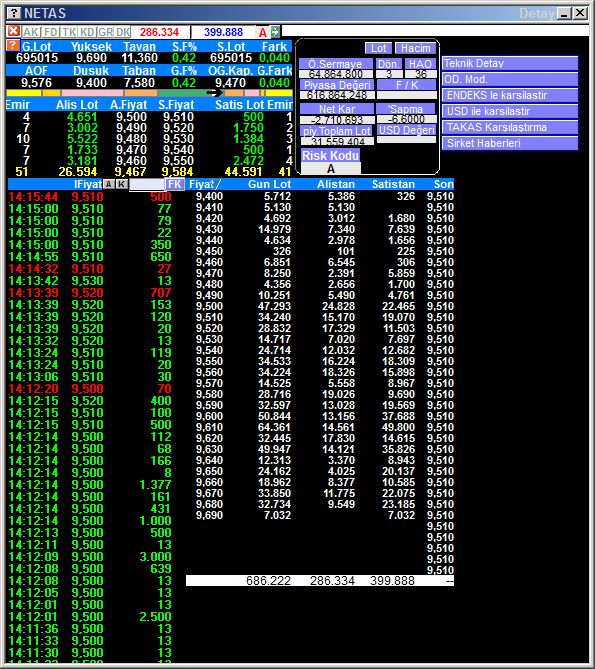Open Teknik Detay

point(510,64)
